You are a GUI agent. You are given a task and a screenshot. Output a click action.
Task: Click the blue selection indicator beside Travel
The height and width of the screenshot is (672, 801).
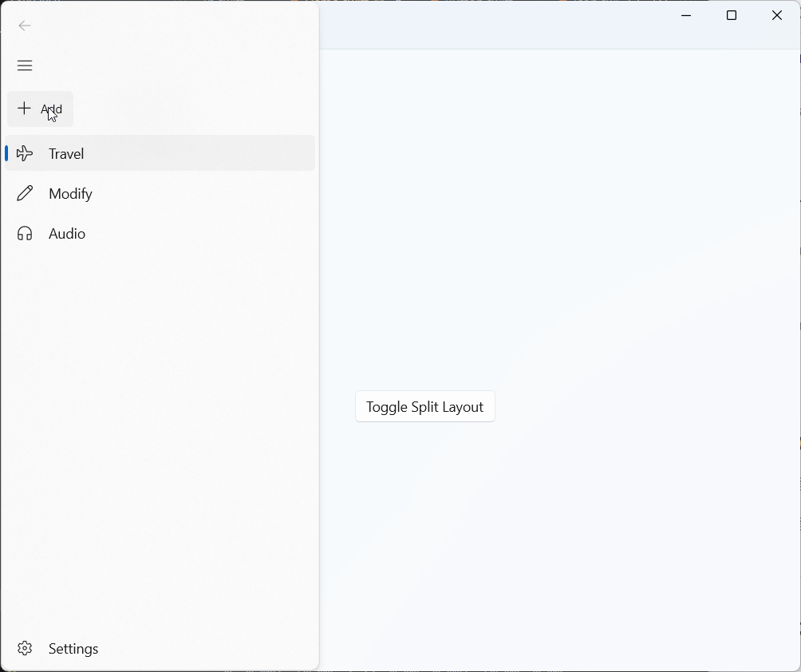point(6,153)
